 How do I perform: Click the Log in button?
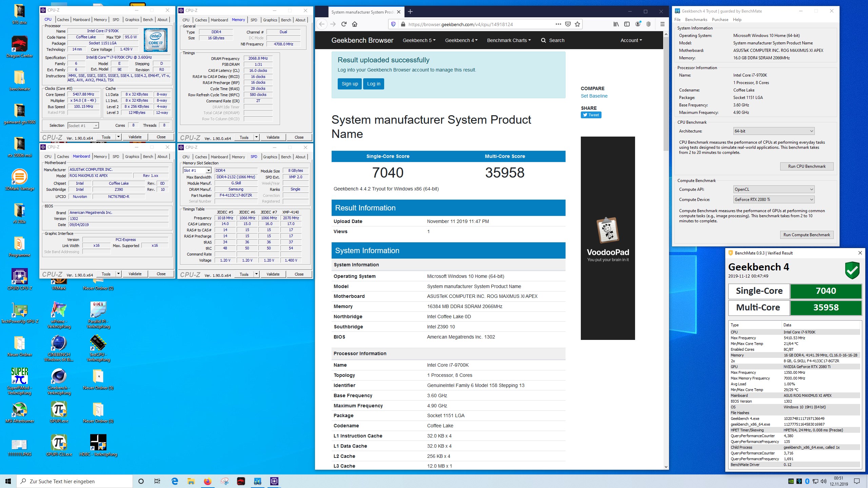click(x=374, y=84)
